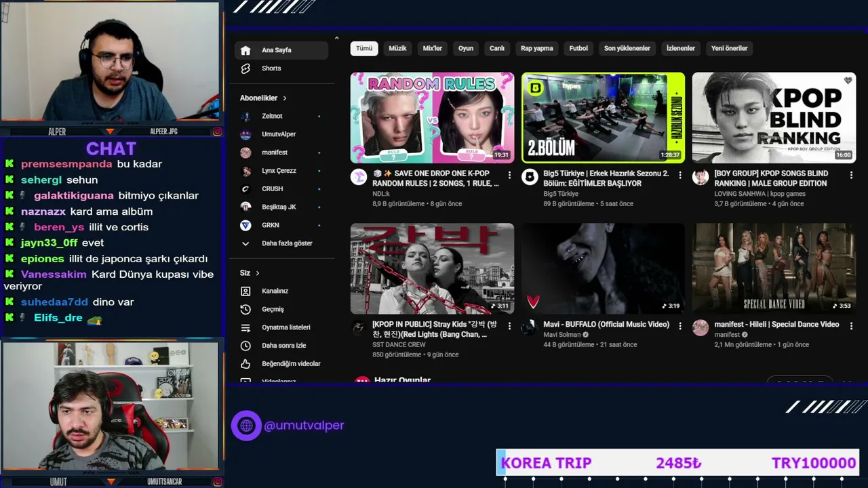Expand the Siz section chevron

pyautogui.click(x=258, y=273)
